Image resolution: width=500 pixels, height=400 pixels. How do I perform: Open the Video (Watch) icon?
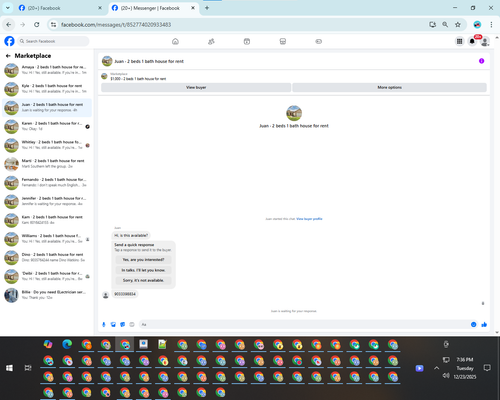tap(247, 41)
